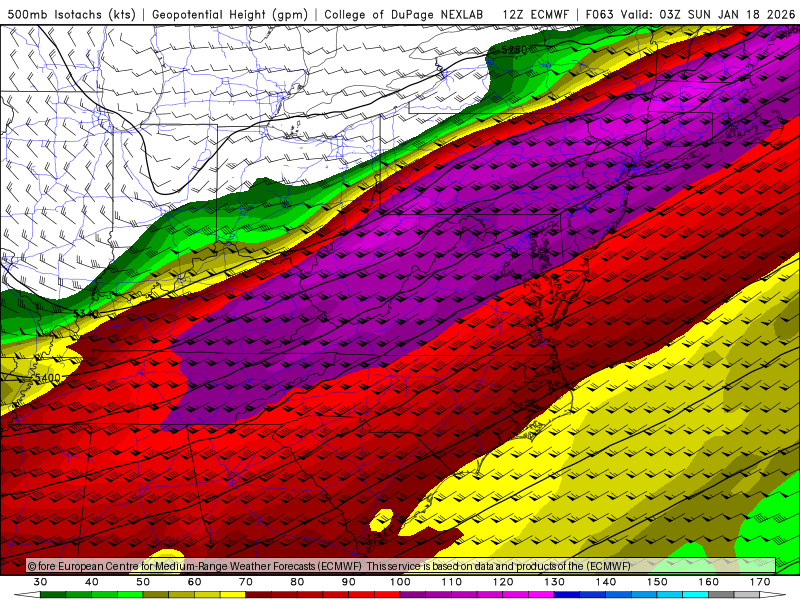Click the '90' color bar tick label
This screenshot has height=600, width=800.
pyautogui.click(x=349, y=582)
